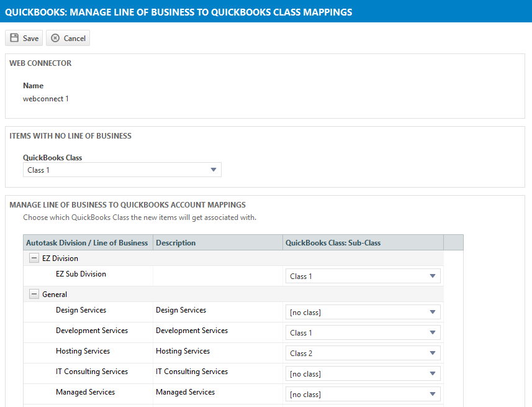
Task: Collapse the EZ Division group
Action: pos(33,258)
